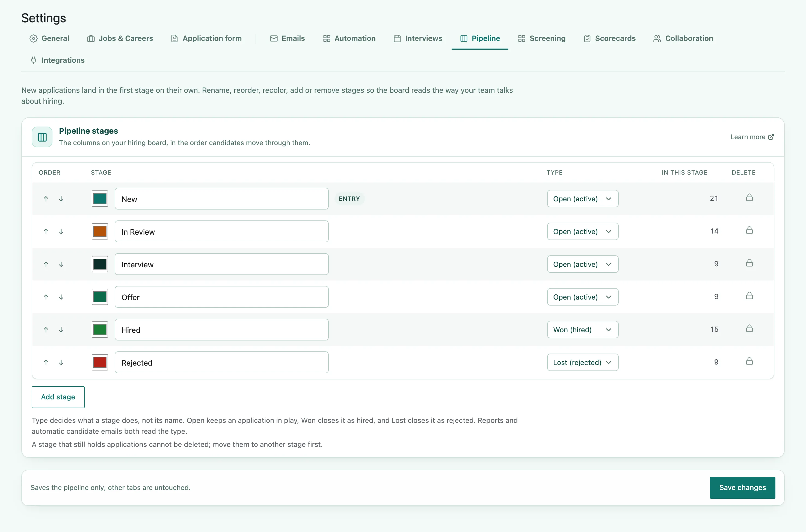Switch to the General tab
Screen dimensions: 806x532
49,38
